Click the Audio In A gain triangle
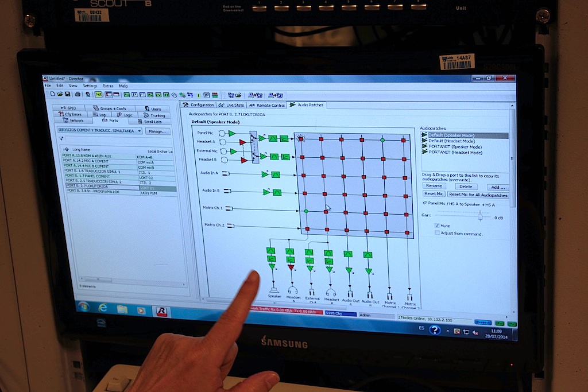Viewport: 588px width, 392px height. 265,174
